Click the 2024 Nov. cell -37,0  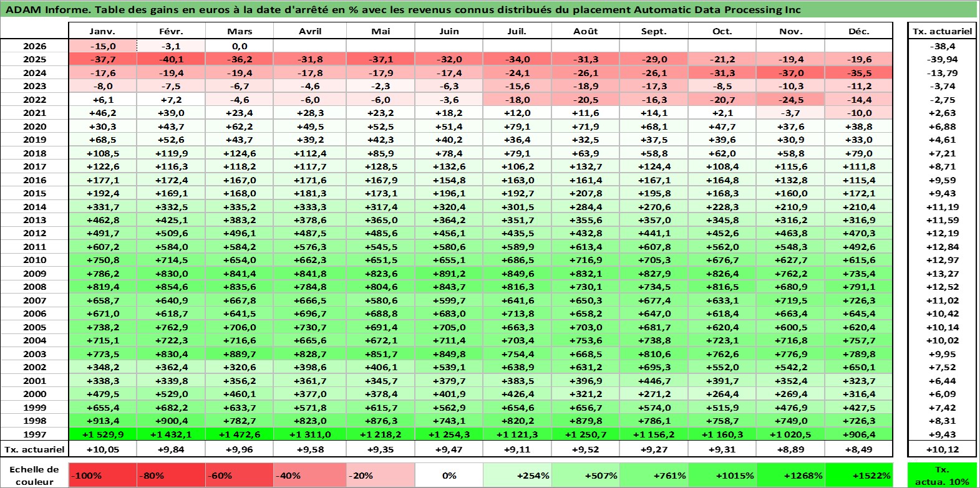click(x=790, y=73)
